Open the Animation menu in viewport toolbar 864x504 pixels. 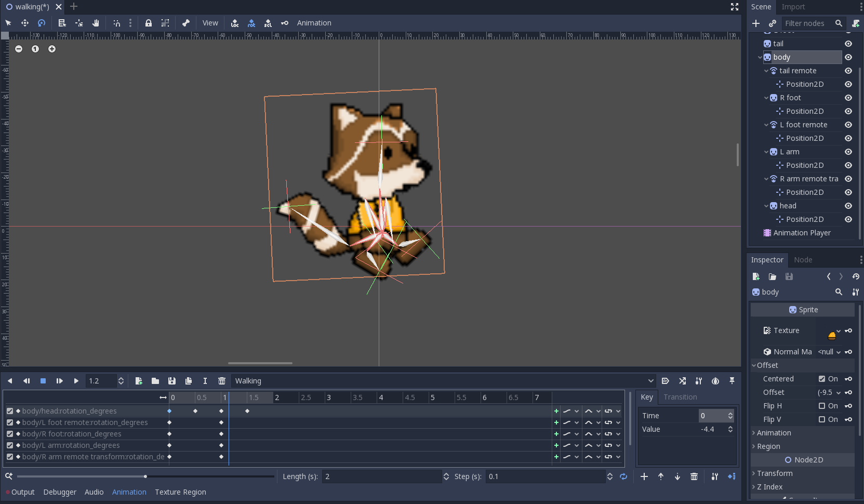click(x=314, y=23)
